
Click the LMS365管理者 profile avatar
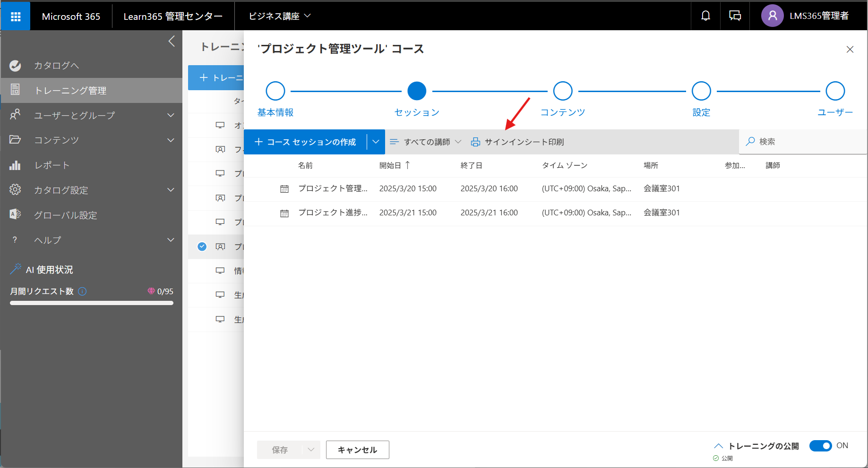tap(773, 16)
